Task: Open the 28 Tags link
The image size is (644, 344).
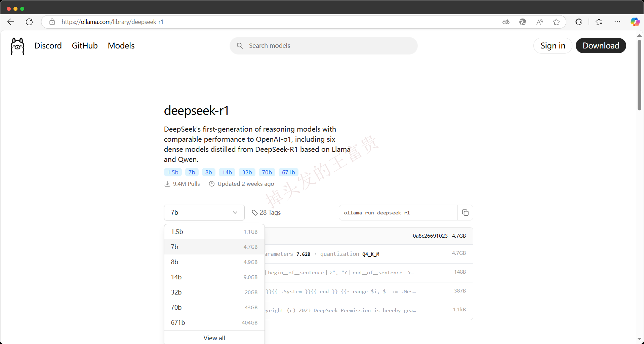Action: (x=266, y=213)
